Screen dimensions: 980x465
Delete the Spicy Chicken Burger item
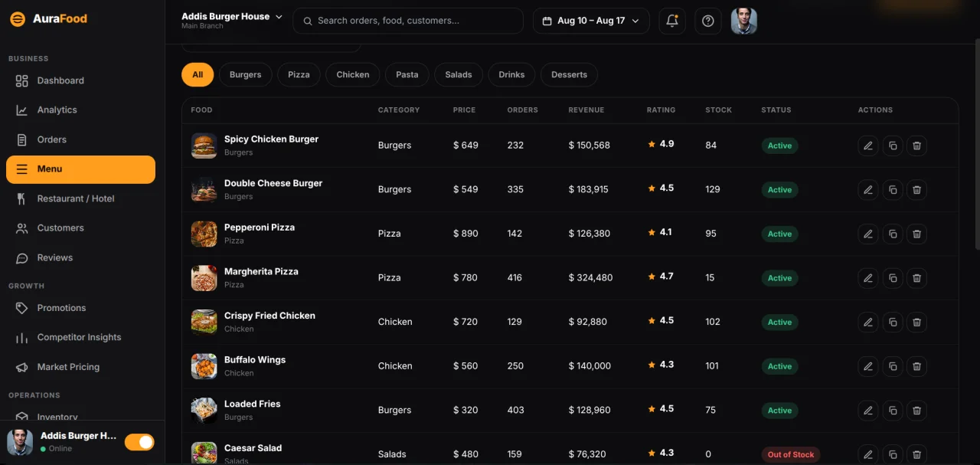[916, 146]
